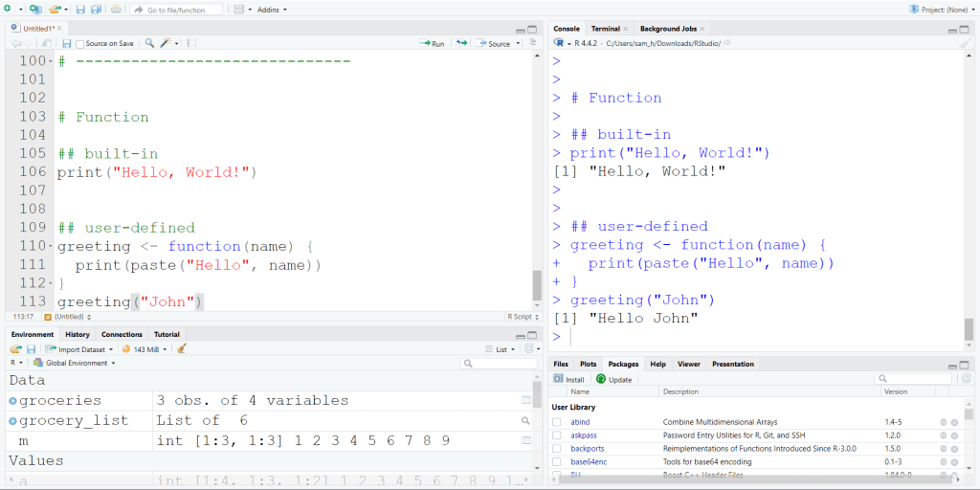
Task: View groceries data frame using grid icon
Action: [525, 400]
